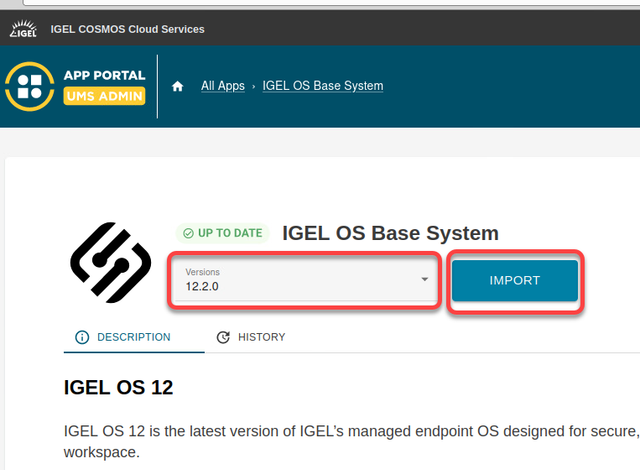Click the UP TO DATE status label
This screenshot has width=640, height=470.
click(x=229, y=233)
